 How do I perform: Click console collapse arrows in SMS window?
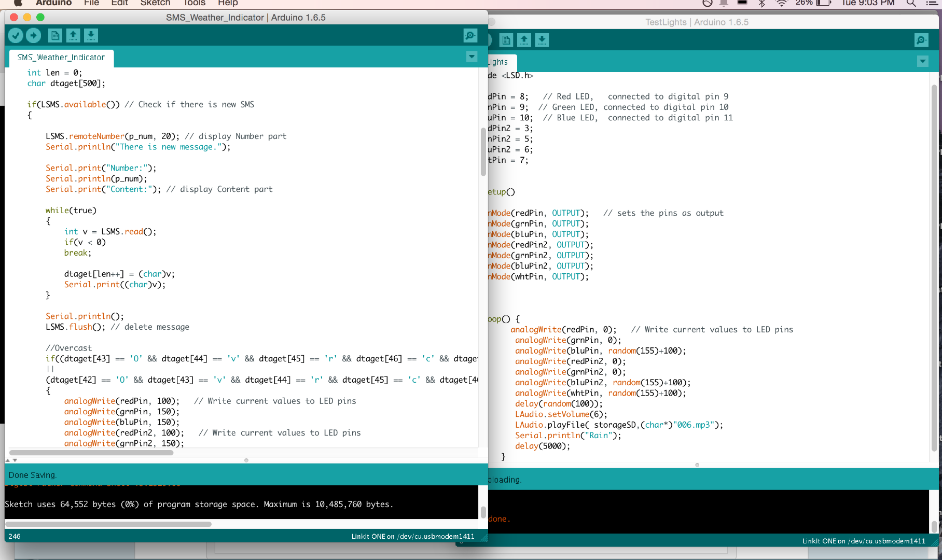(11, 460)
